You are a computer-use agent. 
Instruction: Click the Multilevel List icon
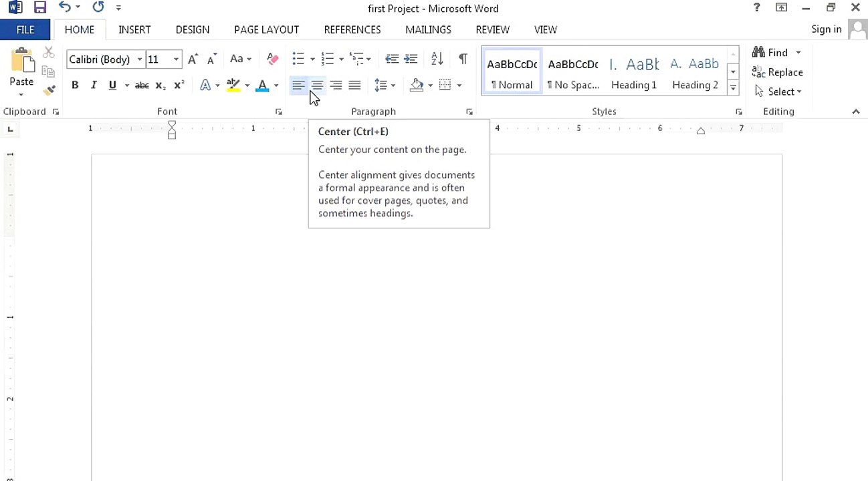(356, 59)
